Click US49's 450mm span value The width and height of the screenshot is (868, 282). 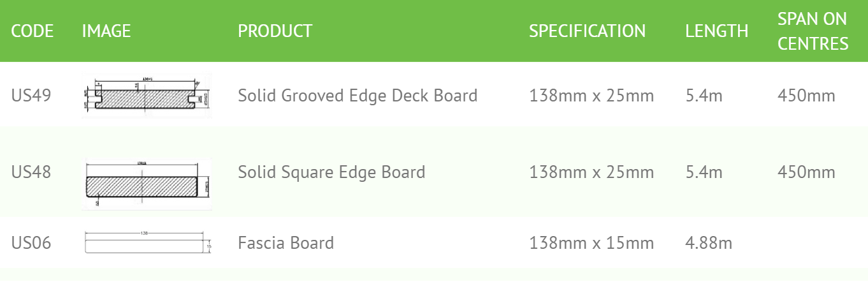click(x=806, y=96)
